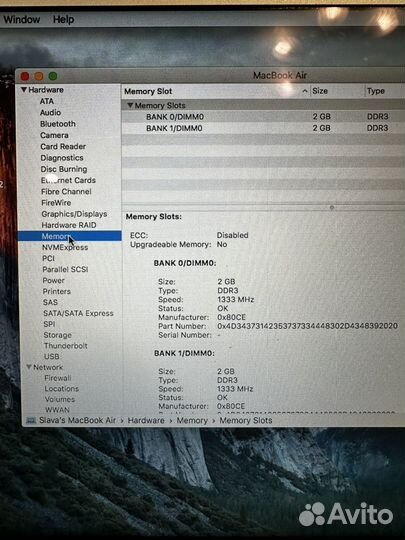Select the BANK 1/DIMM0 table row
The height and width of the screenshot is (540, 405).
263,128
